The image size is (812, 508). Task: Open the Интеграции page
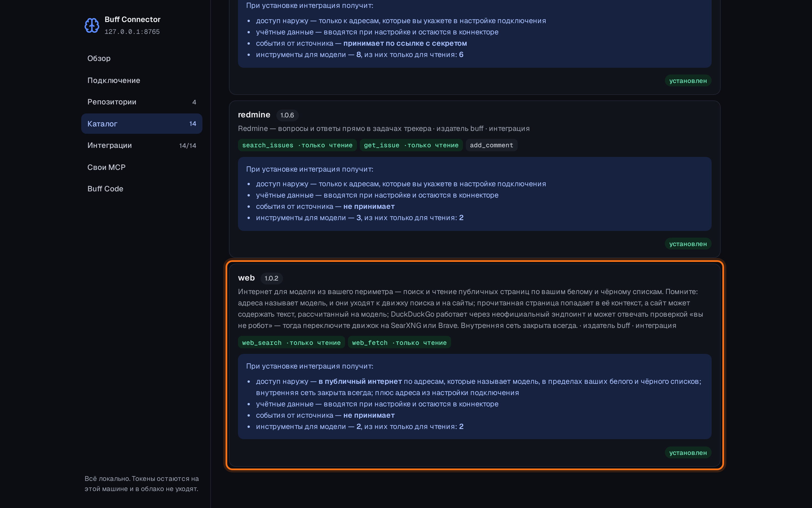coord(142,145)
